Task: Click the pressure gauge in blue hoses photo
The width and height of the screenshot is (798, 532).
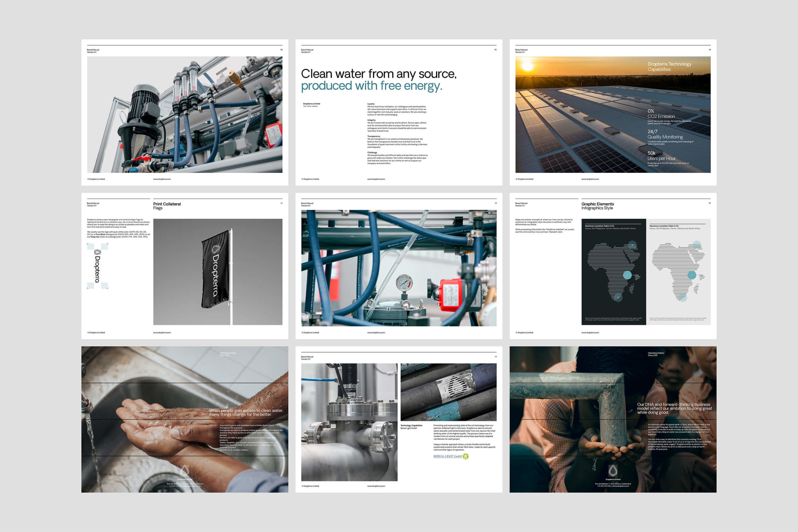Action: [x=404, y=283]
